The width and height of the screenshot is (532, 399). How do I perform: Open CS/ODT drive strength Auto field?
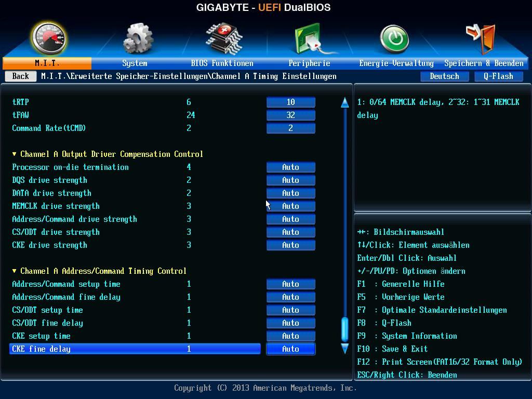pos(291,232)
